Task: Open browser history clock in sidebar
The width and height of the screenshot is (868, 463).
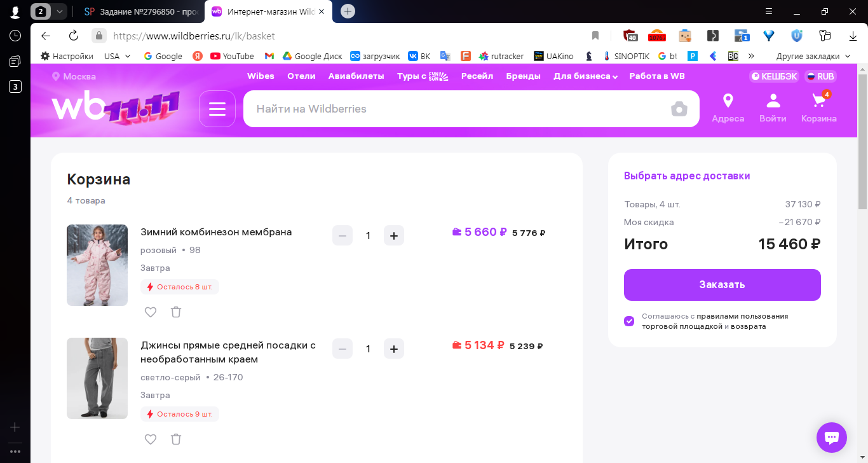Action: point(15,36)
